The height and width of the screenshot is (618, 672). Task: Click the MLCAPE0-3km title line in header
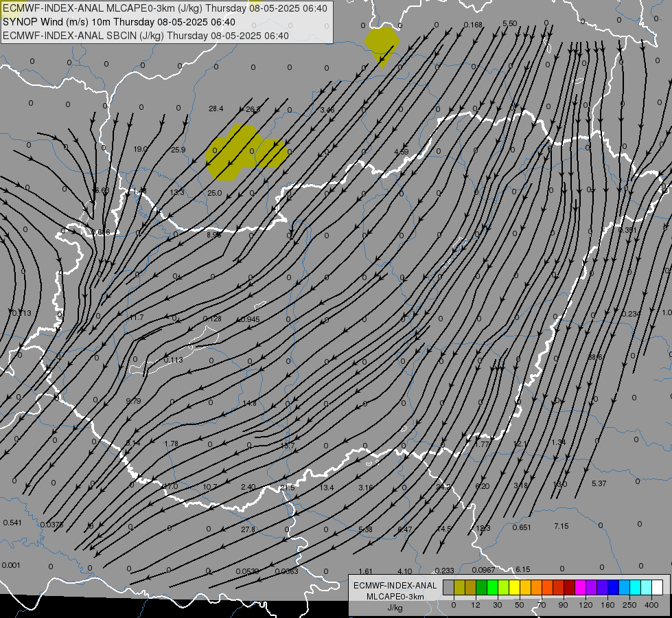tap(165, 8)
